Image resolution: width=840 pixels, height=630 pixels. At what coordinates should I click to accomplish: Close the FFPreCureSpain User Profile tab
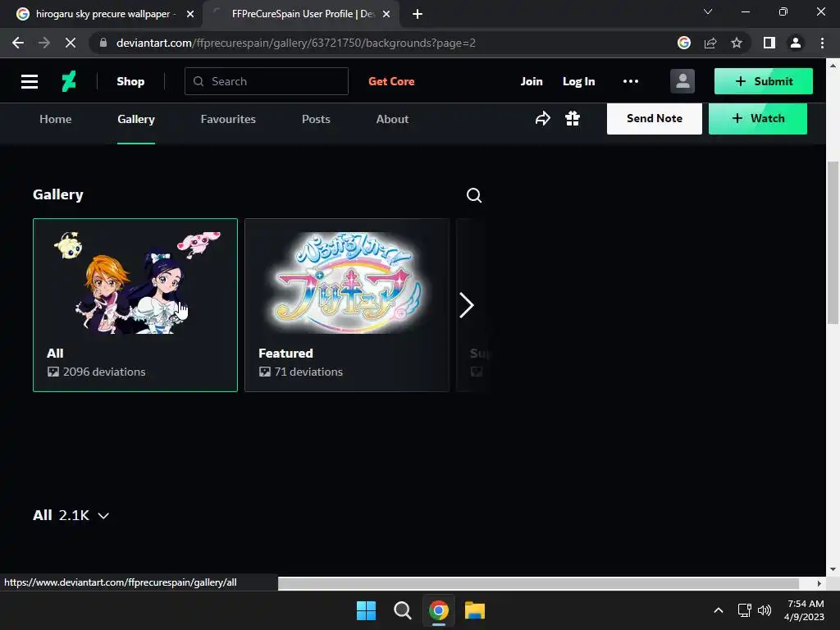point(386,14)
